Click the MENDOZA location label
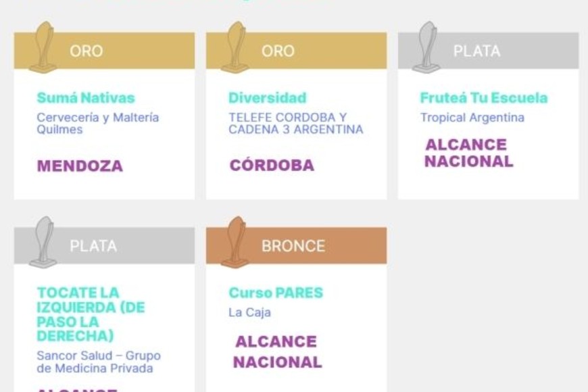 (80, 166)
